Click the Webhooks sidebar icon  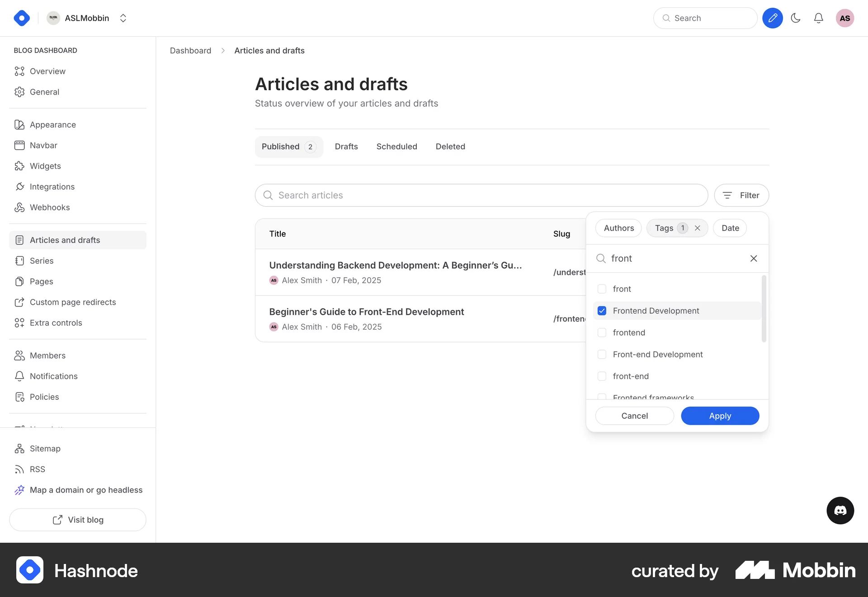click(x=19, y=207)
